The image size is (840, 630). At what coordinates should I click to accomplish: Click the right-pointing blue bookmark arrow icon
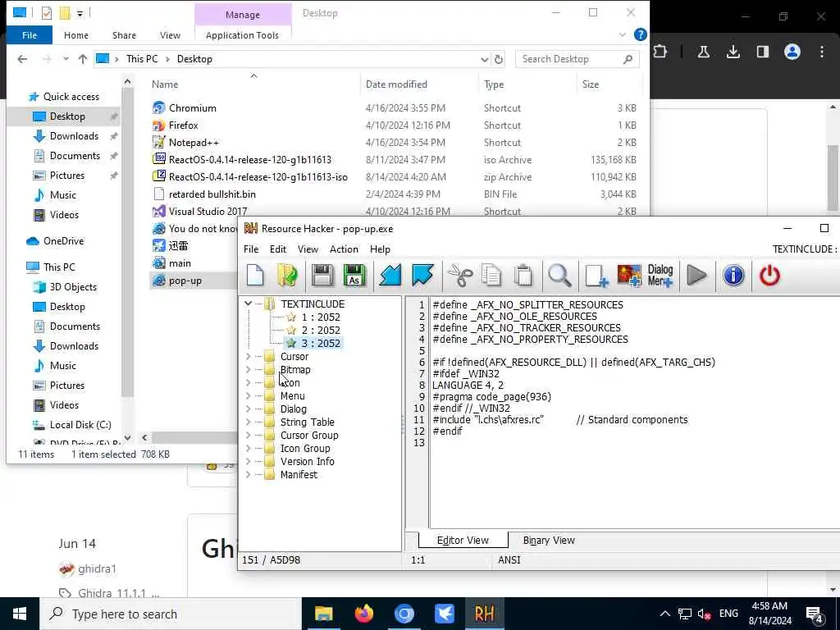click(x=422, y=276)
